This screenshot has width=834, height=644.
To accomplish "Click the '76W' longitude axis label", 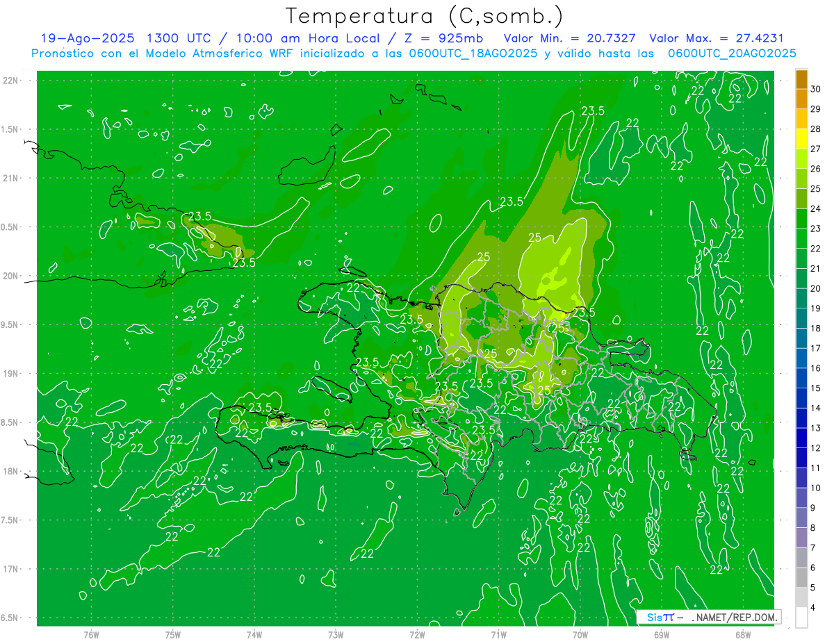I will pos(92,635).
